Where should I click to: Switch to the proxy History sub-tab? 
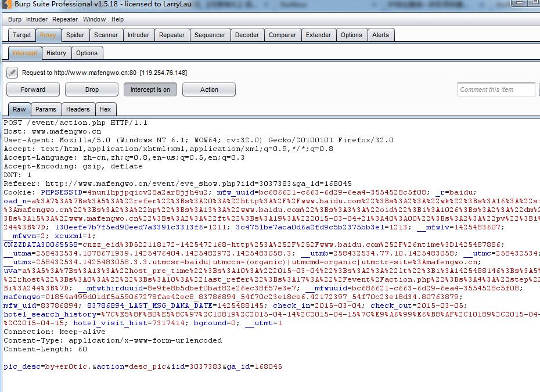pyautogui.click(x=56, y=53)
